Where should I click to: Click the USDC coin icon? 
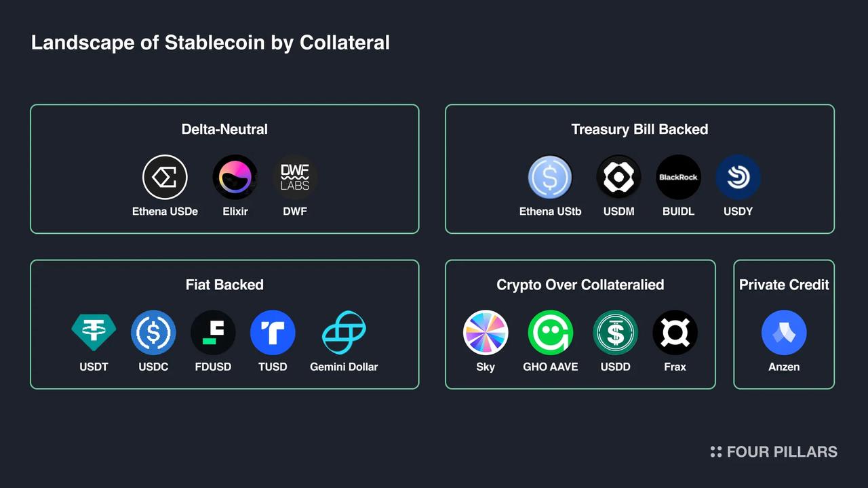153,333
